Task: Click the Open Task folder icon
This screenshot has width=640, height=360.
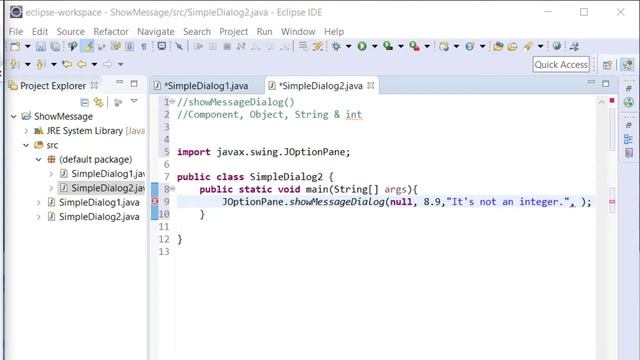Action: click(513, 47)
